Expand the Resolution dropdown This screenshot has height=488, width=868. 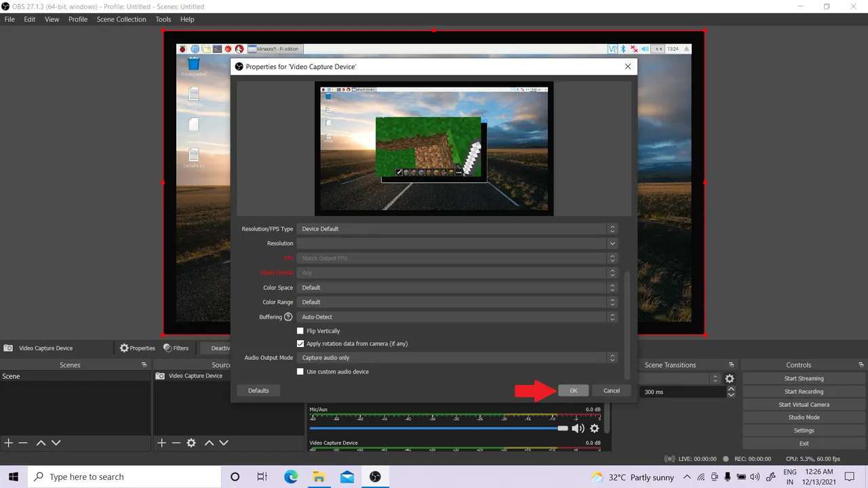457,243
